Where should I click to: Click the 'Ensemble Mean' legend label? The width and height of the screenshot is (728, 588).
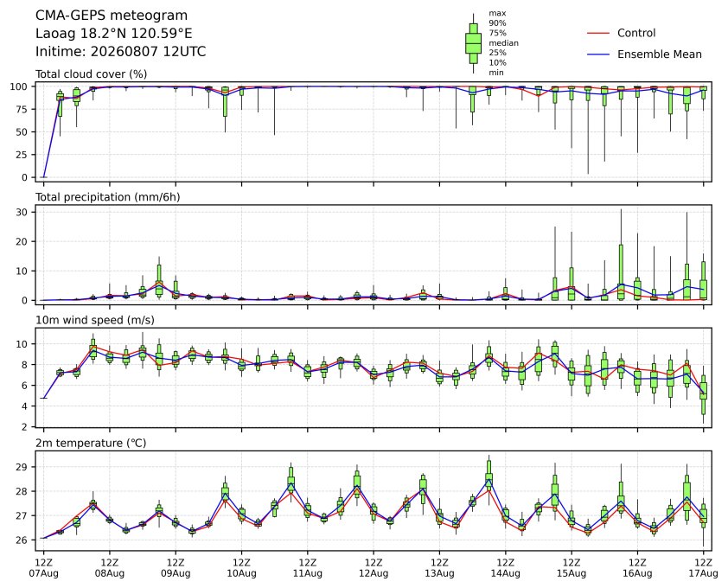(x=660, y=54)
